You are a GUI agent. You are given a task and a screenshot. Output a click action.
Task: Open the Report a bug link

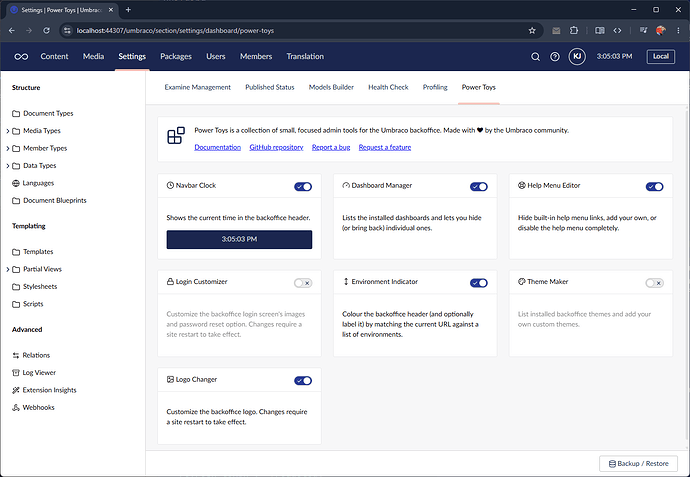[331, 147]
